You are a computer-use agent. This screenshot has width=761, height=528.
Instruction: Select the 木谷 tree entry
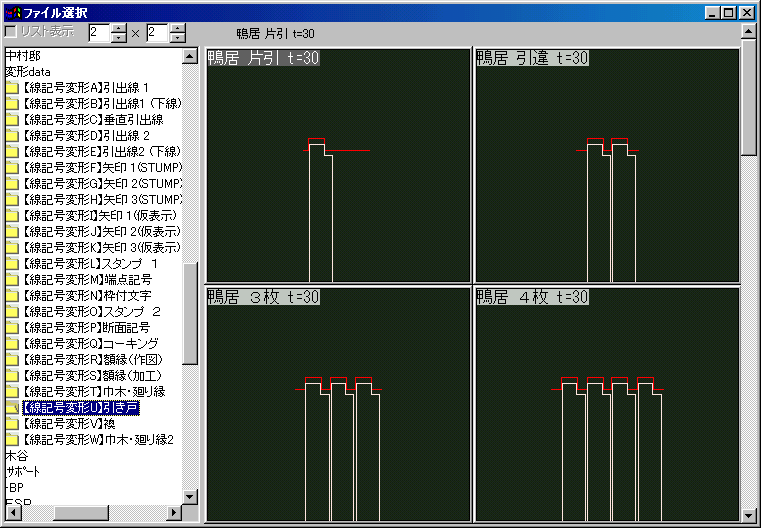tap(17, 456)
